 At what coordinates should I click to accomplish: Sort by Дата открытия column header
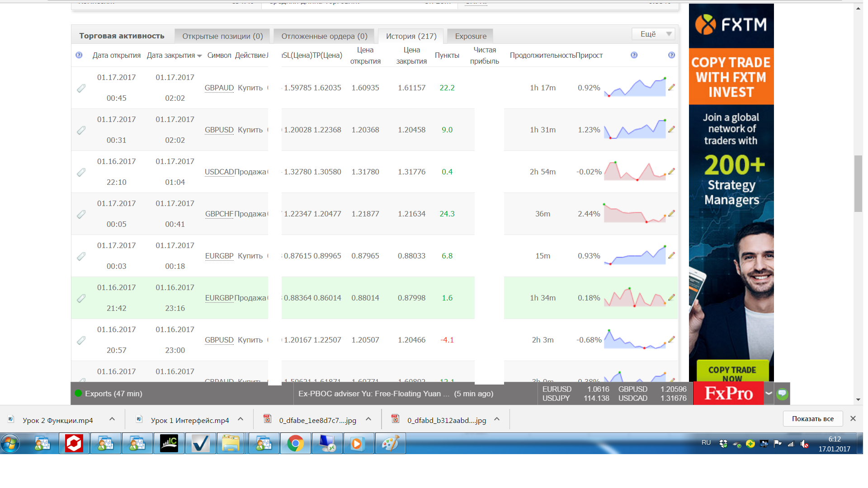[x=117, y=56]
